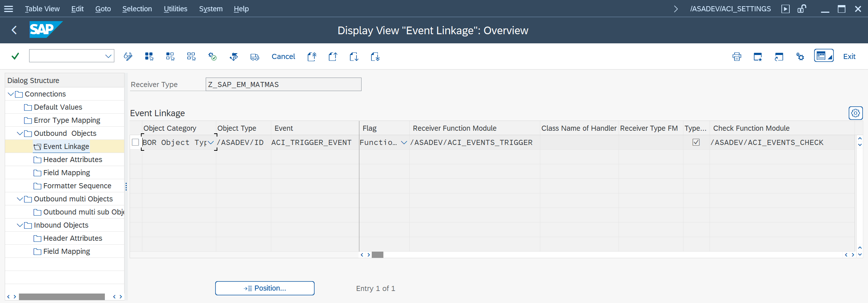This screenshot has height=303, width=868.
Task: Click the Object Type column header
Action: pyautogui.click(x=243, y=128)
